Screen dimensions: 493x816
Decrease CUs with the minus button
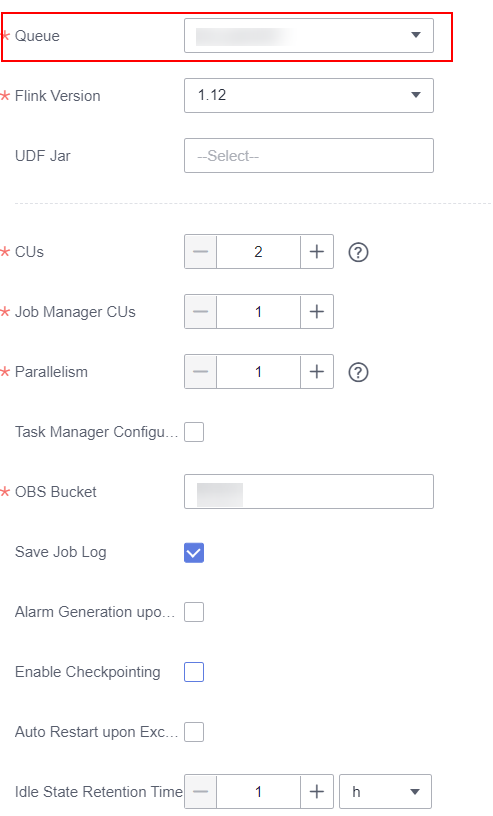pyautogui.click(x=200, y=252)
